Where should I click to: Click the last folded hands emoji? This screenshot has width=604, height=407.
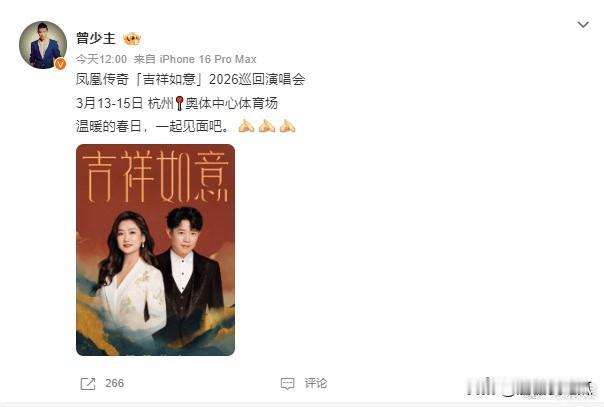[x=287, y=126]
